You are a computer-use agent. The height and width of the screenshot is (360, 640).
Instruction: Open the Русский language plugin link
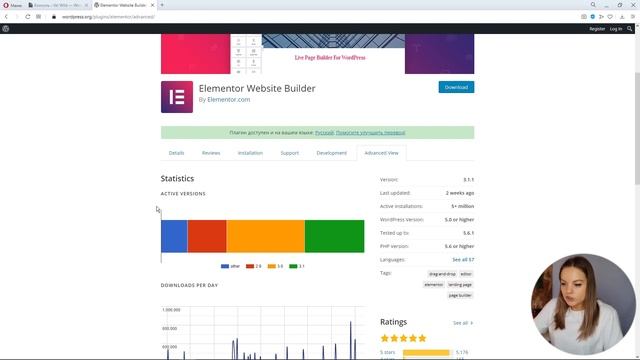click(324, 133)
